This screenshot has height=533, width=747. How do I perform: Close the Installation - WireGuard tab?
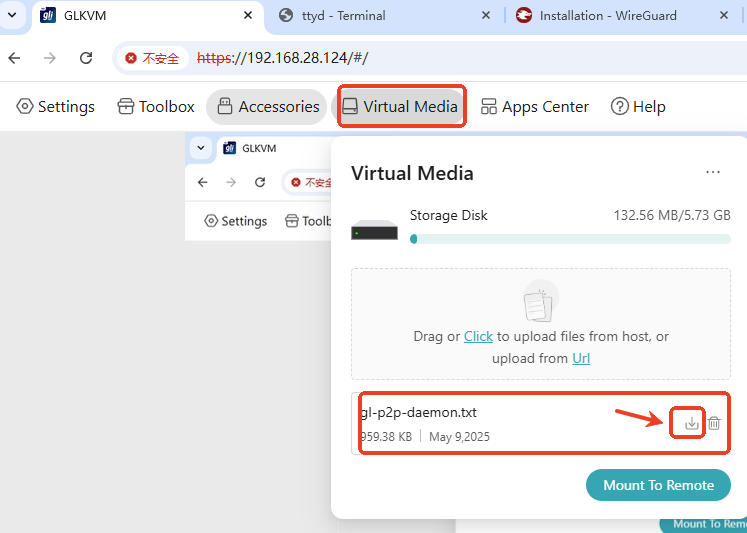click(x=724, y=15)
